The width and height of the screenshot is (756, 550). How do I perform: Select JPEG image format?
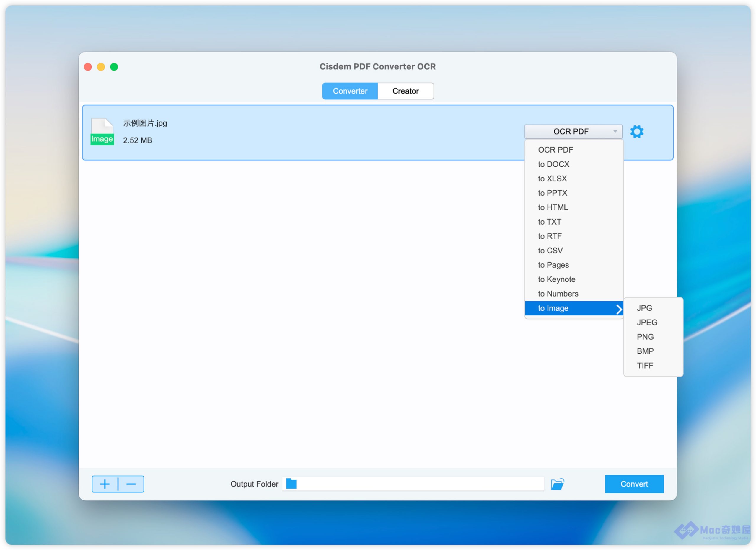(647, 323)
